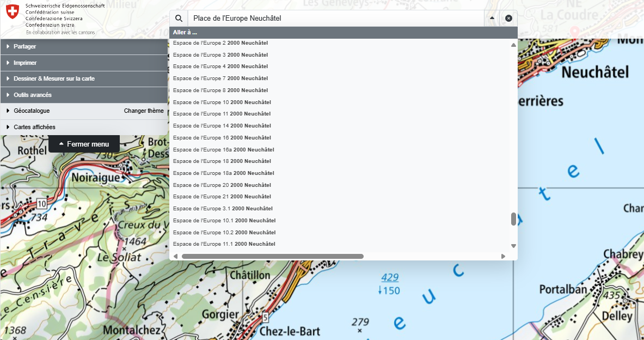
Task: Clear the search field with the X icon
Action: (508, 19)
